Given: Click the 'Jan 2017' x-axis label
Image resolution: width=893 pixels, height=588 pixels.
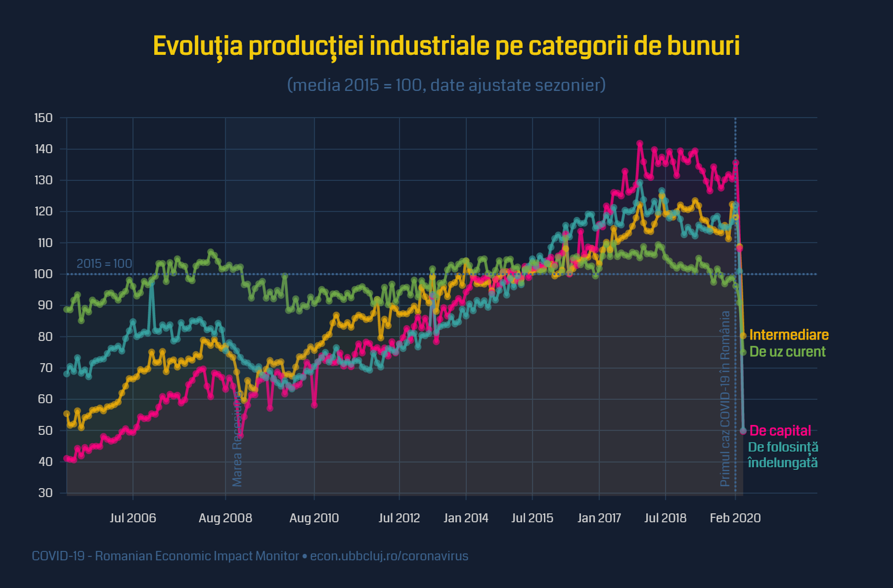Looking at the screenshot, I should pos(599,518).
